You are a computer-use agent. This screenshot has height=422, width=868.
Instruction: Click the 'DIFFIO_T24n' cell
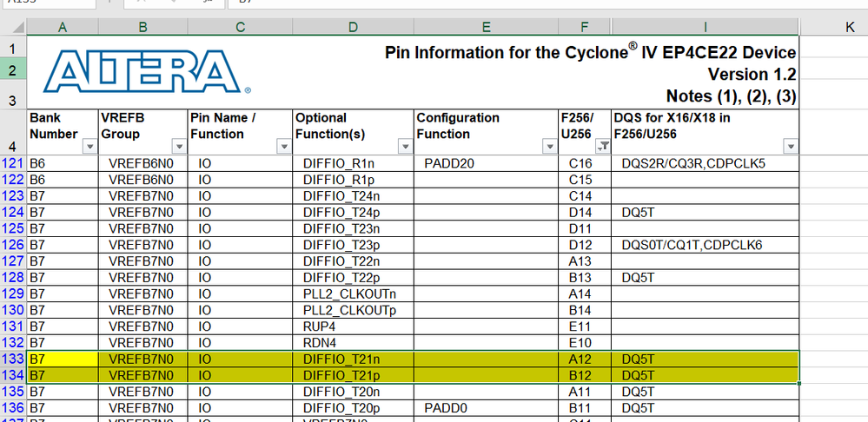point(353,196)
